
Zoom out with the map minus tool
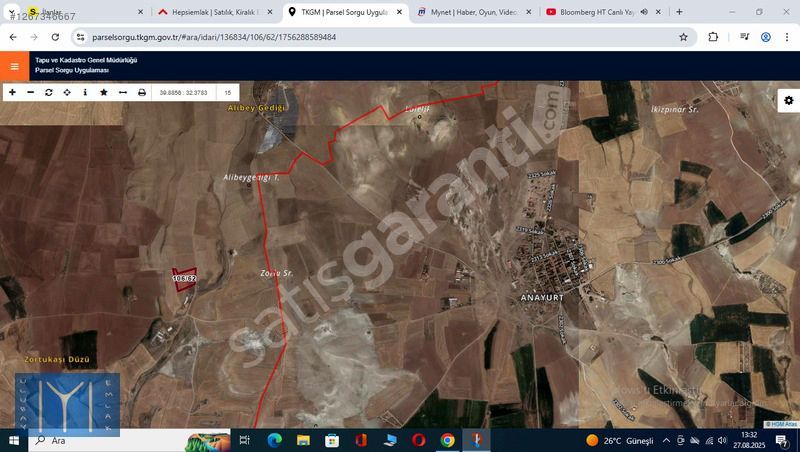point(30,92)
